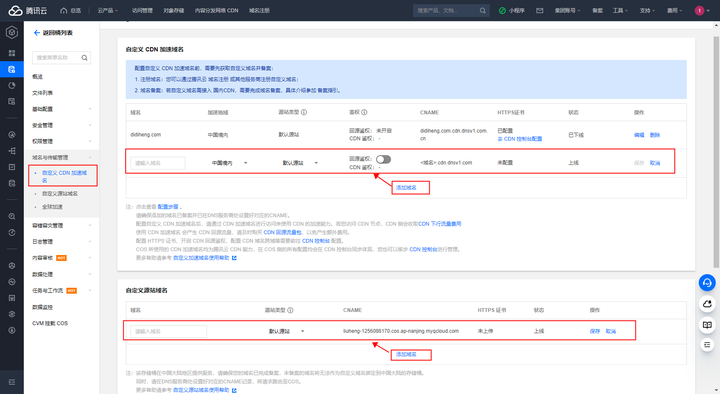Open 访问管理 in top navigation
The image size is (720, 394).
pyautogui.click(x=142, y=11)
